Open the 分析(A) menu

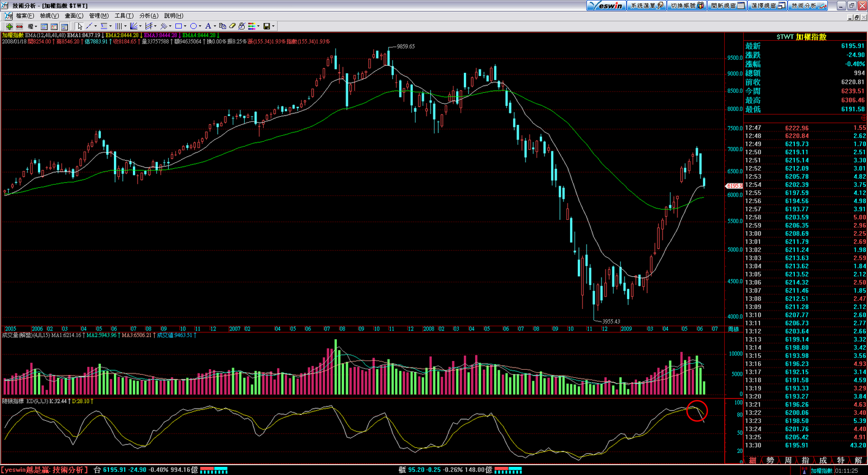(x=149, y=16)
